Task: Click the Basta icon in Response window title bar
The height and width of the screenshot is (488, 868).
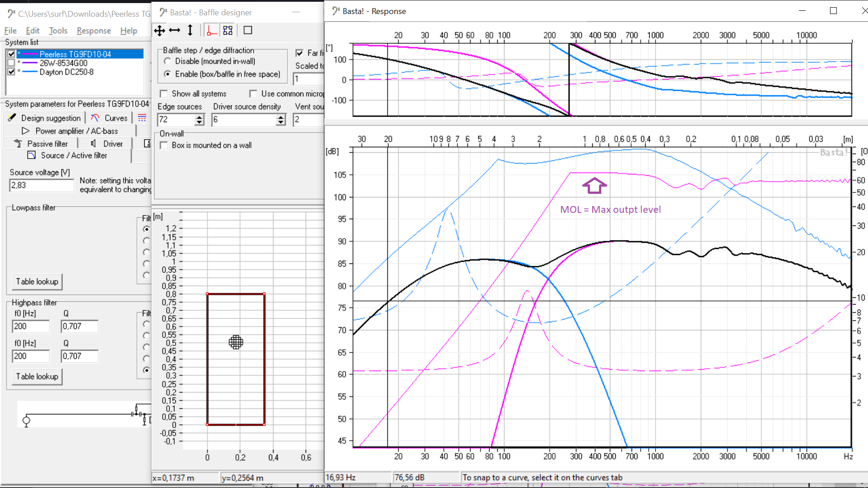Action: pos(336,11)
